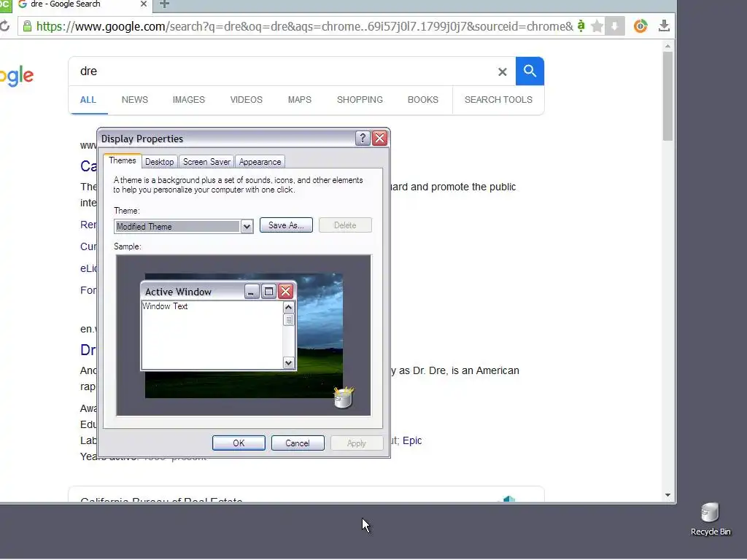Image resolution: width=747 pixels, height=560 pixels.
Task: Click the green padlock security icon
Action: 27,26
